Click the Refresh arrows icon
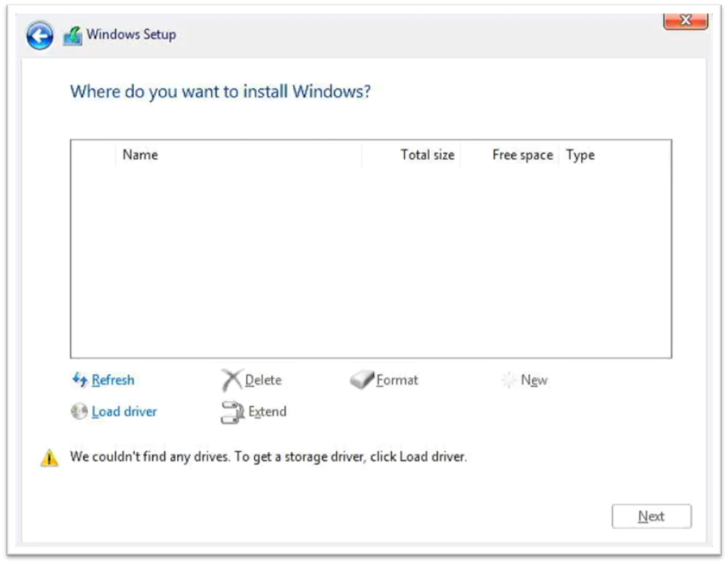This screenshot has height=564, width=728. click(80, 380)
